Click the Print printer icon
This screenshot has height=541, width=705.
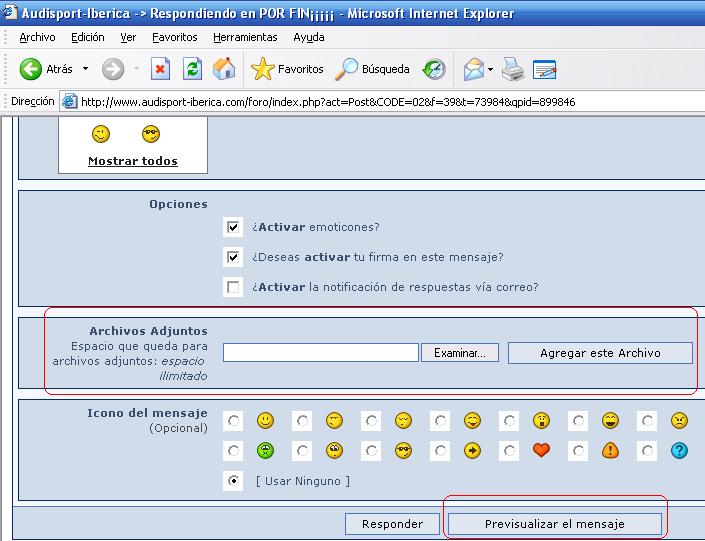click(512, 69)
